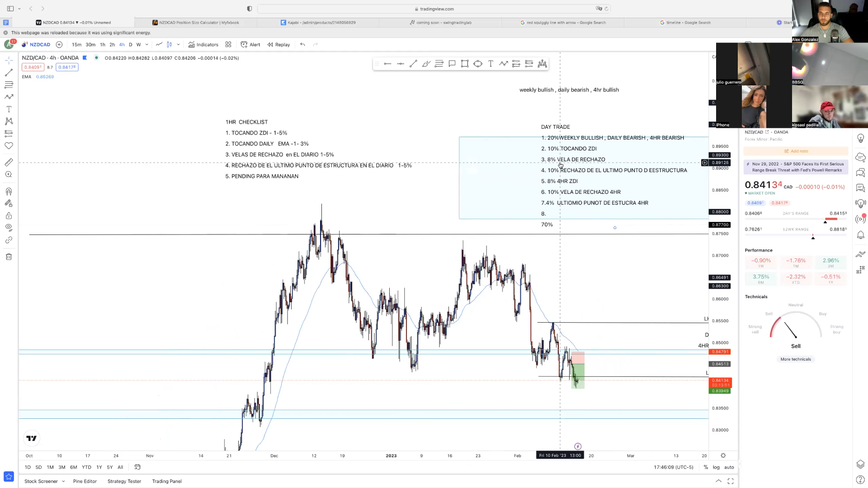Switch to the Pine Editor tab
Image resolution: width=868 pixels, height=488 pixels.
[85, 481]
